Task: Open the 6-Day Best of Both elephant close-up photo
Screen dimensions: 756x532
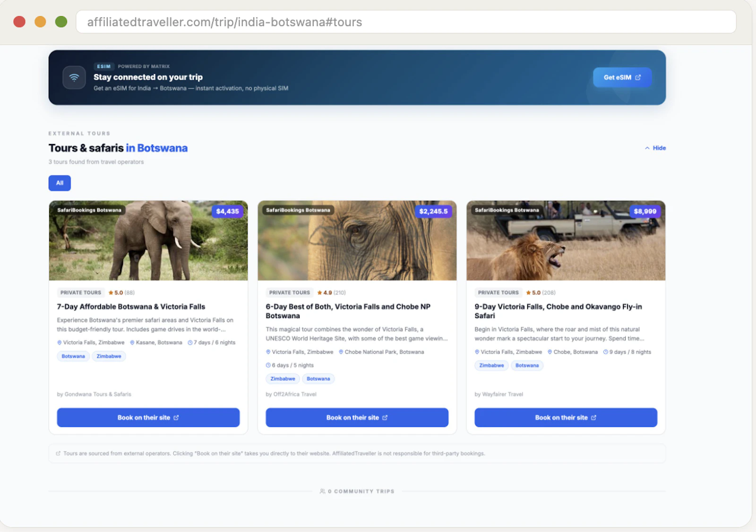Action: (x=357, y=240)
